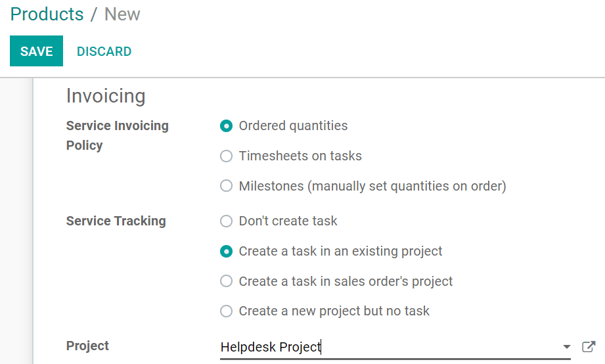Discard the new product changes
The width and height of the screenshot is (605, 364).
pos(104,51)
